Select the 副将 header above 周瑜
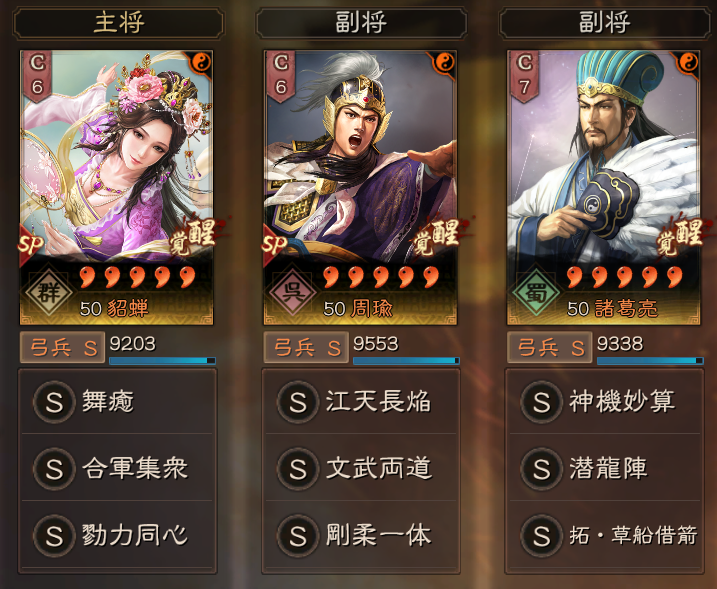 [x=361, y=23]
